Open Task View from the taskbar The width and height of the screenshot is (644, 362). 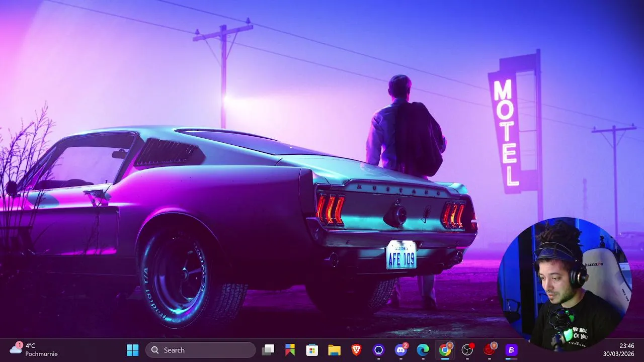coord(268,350)
